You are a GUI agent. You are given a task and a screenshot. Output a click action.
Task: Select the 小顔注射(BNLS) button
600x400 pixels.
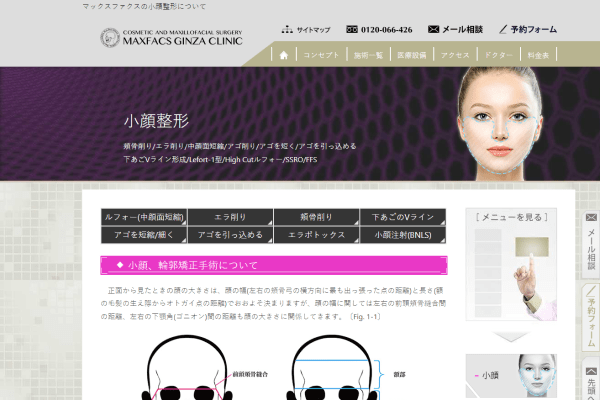click(x=403, y=235)
